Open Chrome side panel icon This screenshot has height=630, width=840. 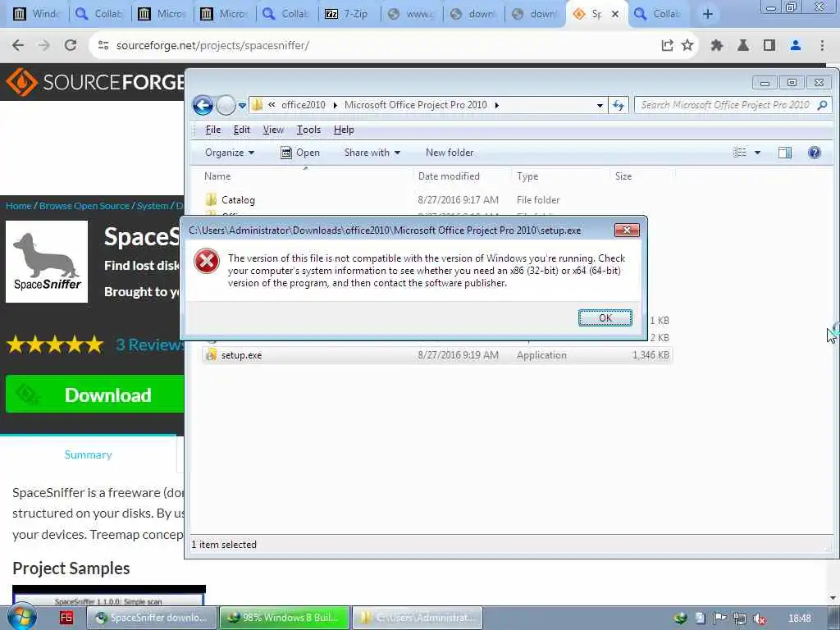click(769, 46)
